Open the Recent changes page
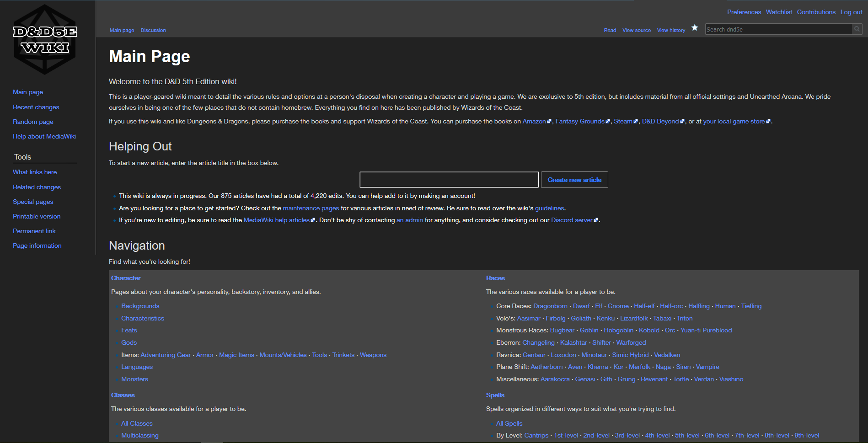The image size is (868, 443). (x=36, y=107)
